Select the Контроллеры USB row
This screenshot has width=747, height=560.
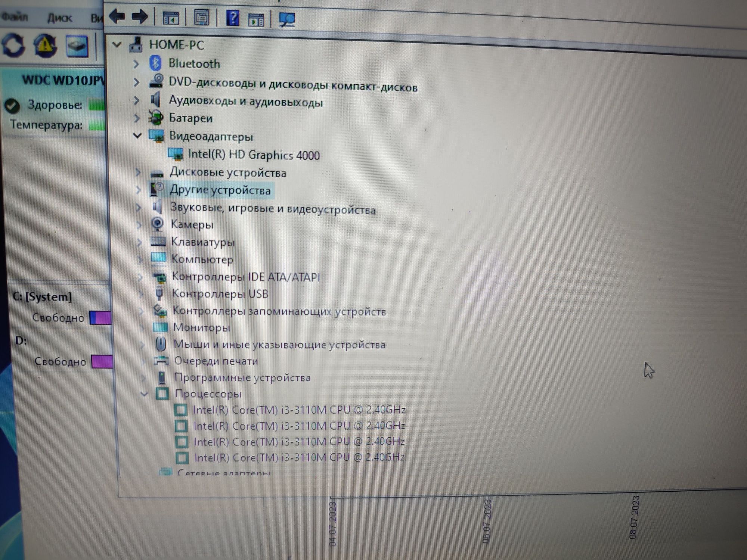tap(220, 294)
